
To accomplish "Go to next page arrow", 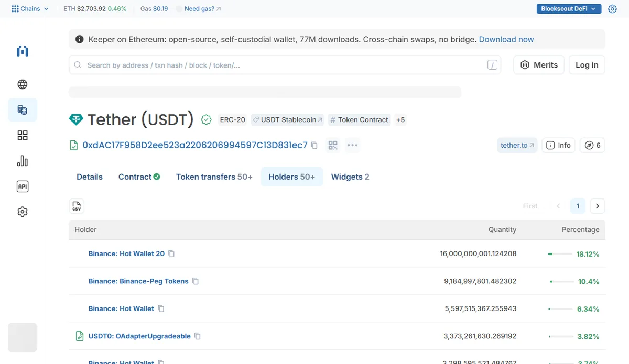I will pyautogui.click(x=598, y=206).
